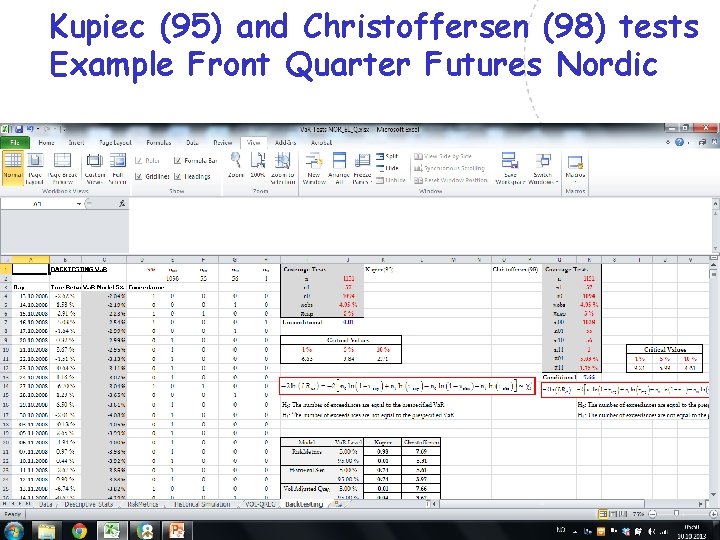Open the Zoom dialog magnifier
This screenshot has height=540, width=720.
(x=236, y=165)
